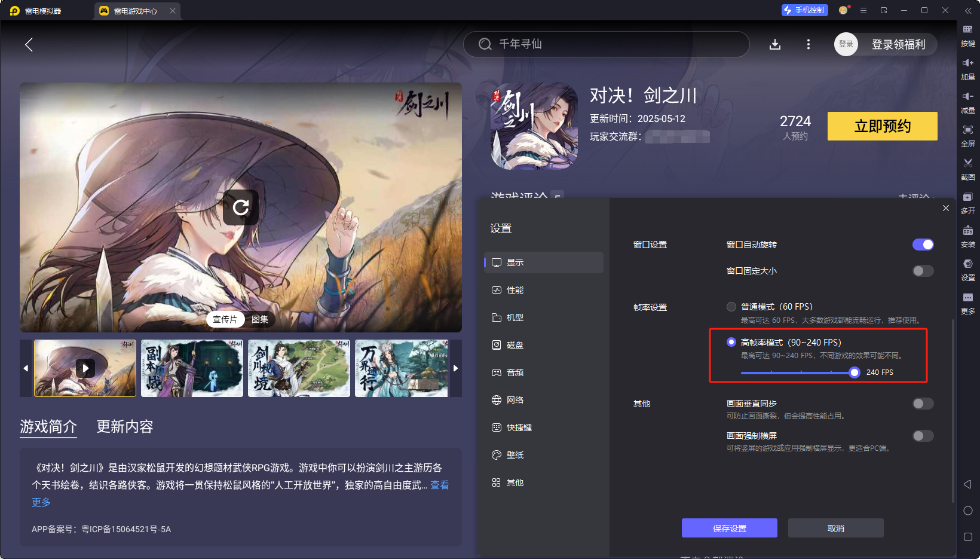Open 显示 settings category
The image size is (980, 559).
pyautogui.click(x=544, y=262)
